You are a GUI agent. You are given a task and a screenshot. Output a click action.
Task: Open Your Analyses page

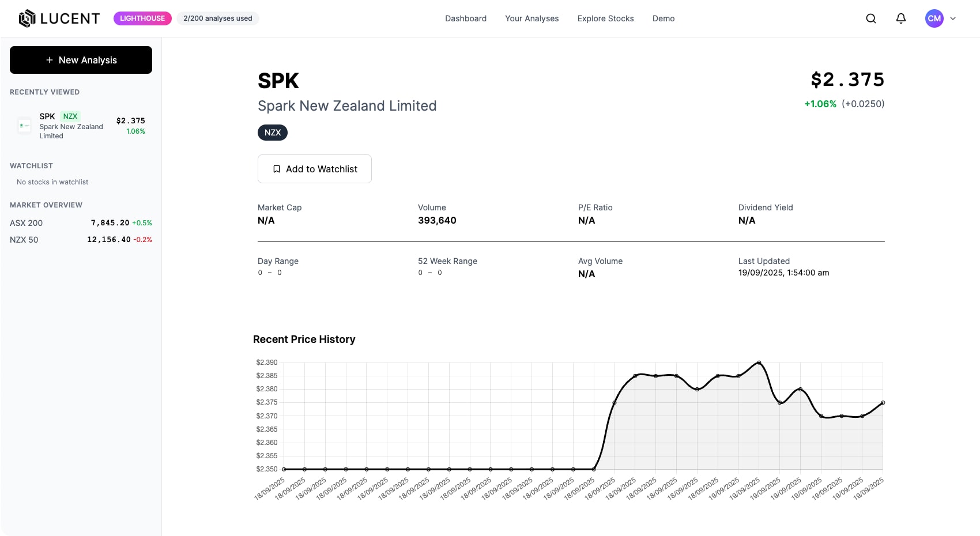pyautogui.click(x=532, y=18)
